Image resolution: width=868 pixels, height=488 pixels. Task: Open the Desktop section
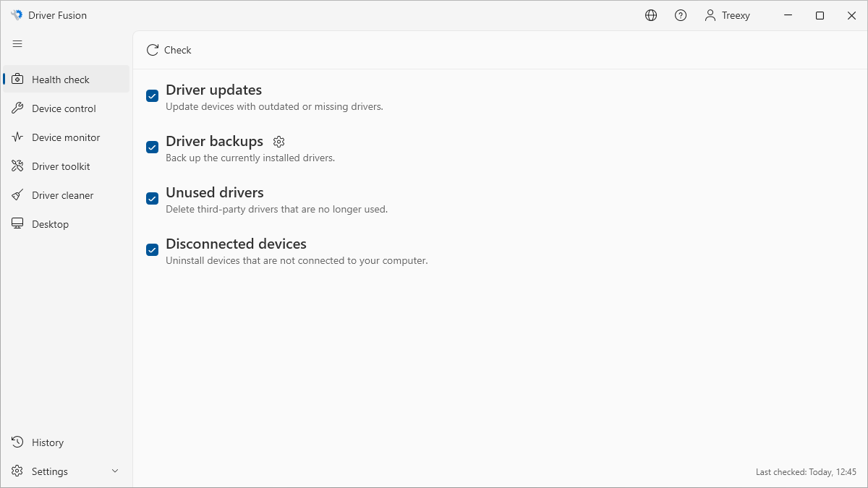click(x=50, y=224)
